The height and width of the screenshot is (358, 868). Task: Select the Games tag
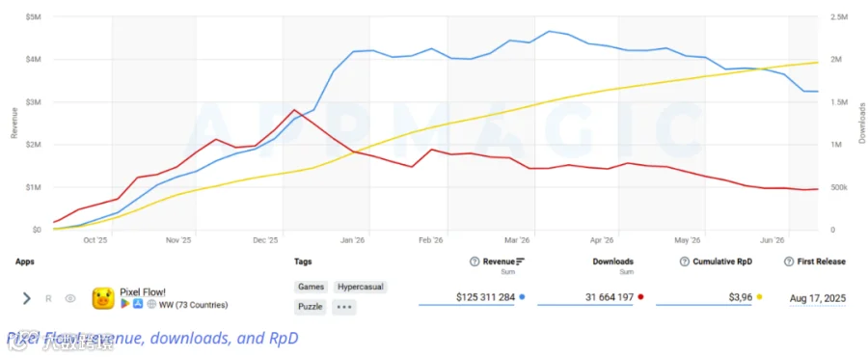tap(312, 287)
